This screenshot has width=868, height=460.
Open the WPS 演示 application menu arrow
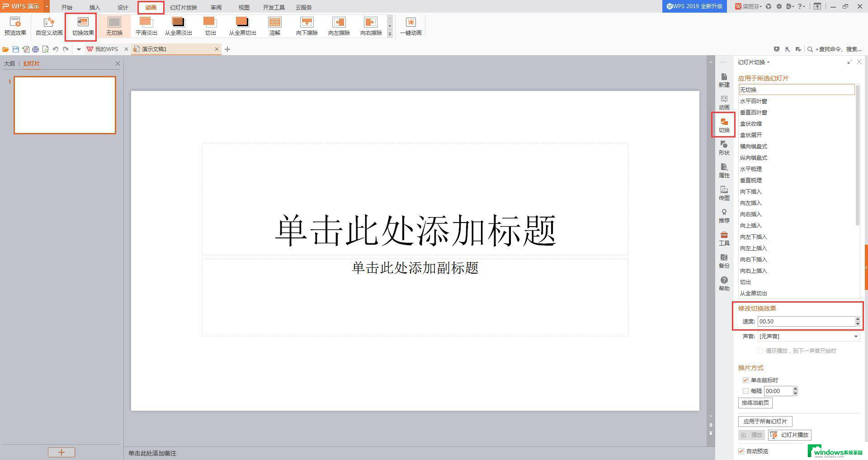pos(47,6)
